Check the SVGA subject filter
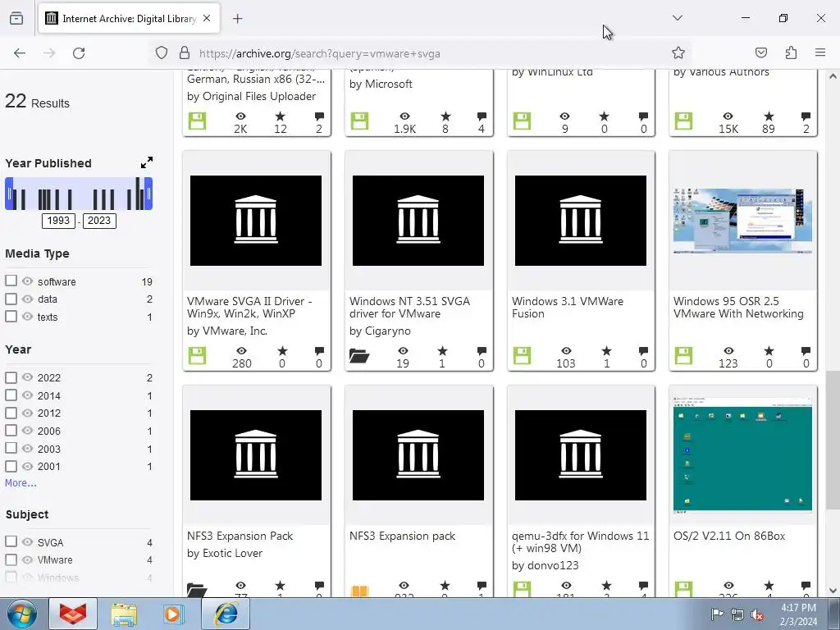The height and width of the screenshot is (630, 840). (x=11, y=541)
